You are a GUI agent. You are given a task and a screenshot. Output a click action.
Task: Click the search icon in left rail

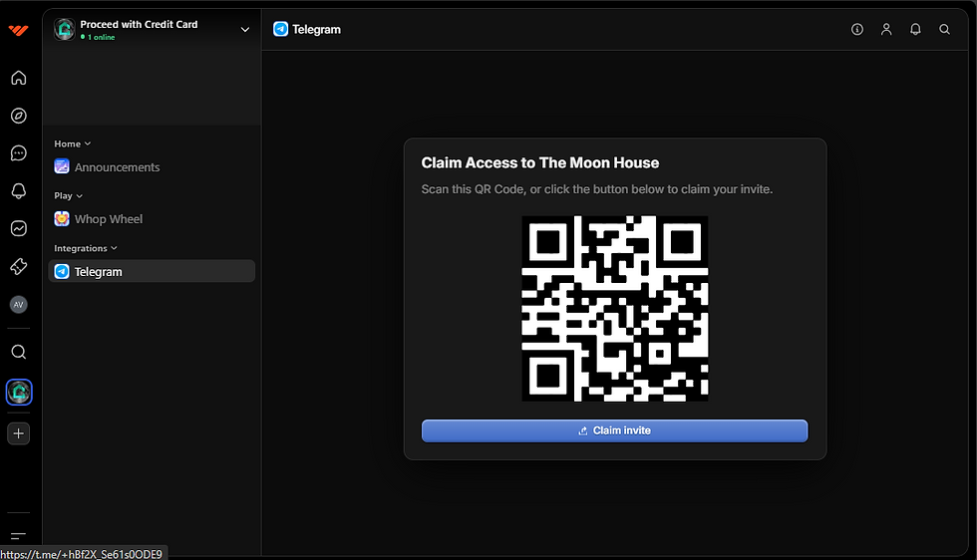(19, 352)
